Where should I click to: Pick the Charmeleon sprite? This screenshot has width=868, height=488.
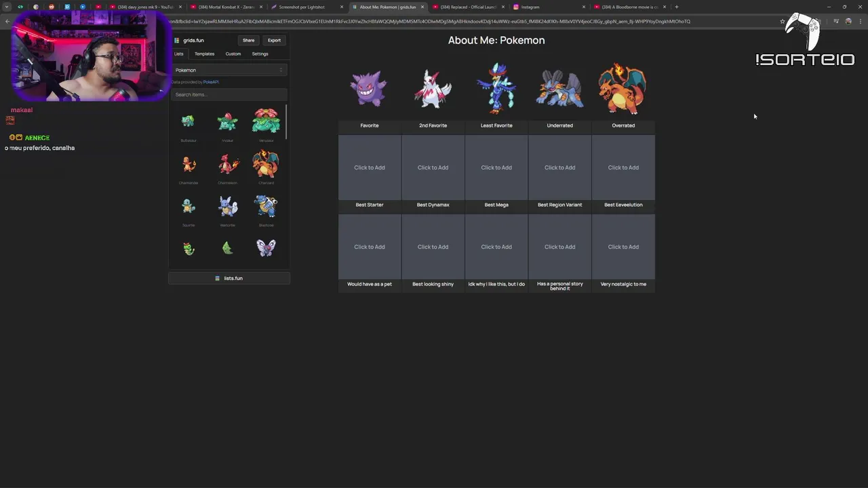228,164
